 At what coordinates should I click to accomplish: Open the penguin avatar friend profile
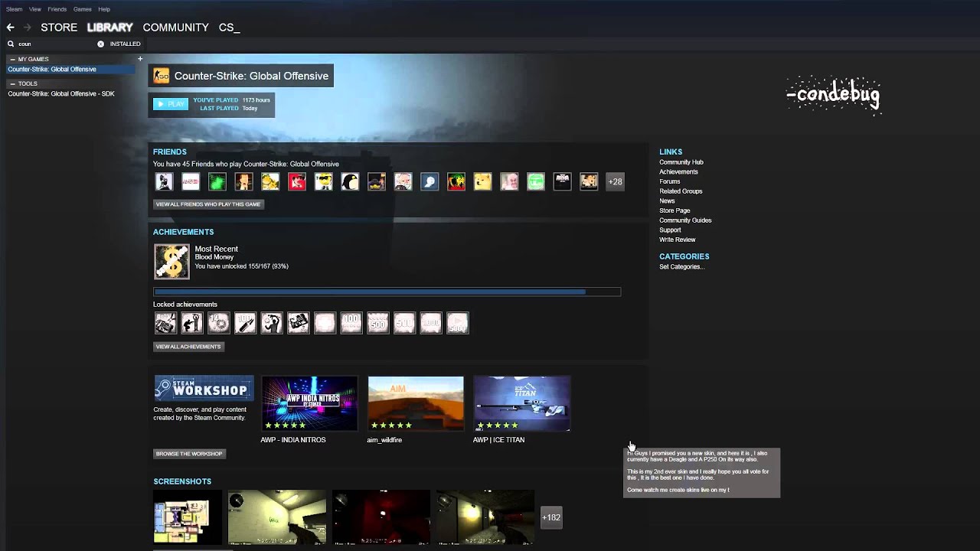[350, 181]
